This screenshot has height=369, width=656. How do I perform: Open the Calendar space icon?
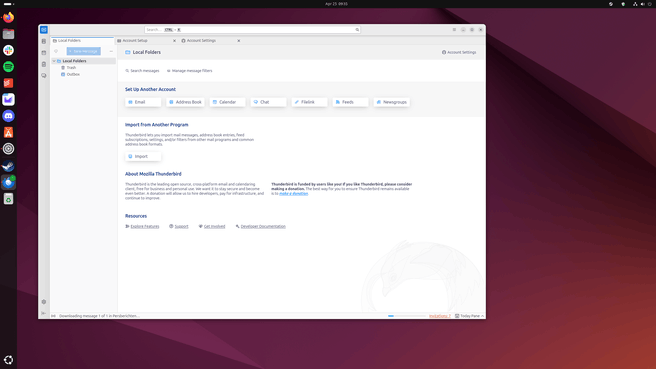[x=44, y=53]
